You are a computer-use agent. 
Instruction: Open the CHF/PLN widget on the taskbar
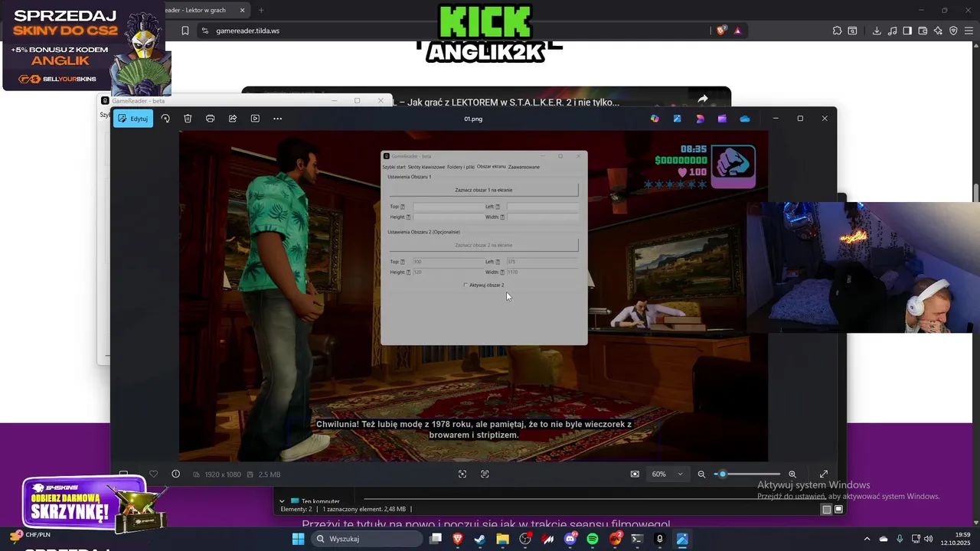click(30, 535)
